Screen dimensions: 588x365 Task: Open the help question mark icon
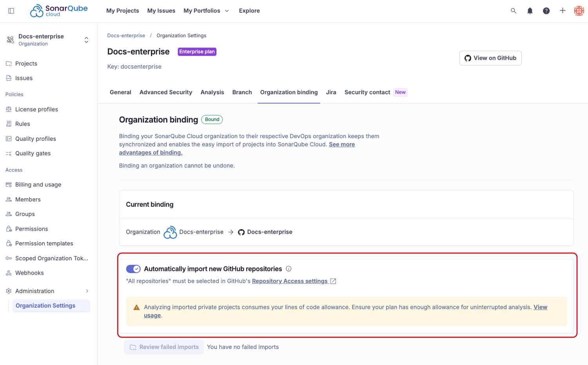[546, 11]
